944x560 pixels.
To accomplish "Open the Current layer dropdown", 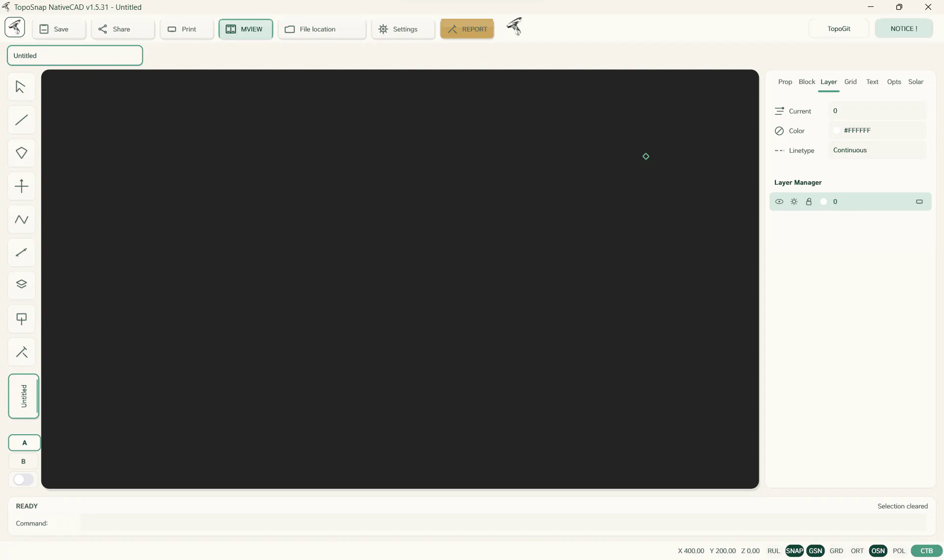I will (877, 111).
